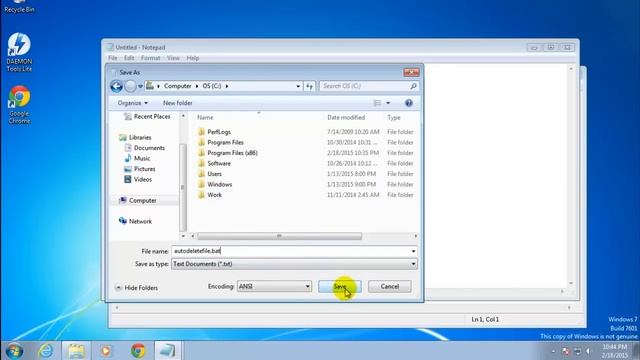Select the Software folder
Screen dimensions: 640x360
[x=214, y=163]
